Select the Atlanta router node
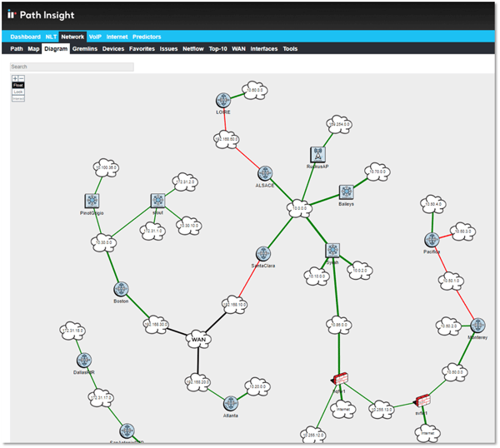500x448 pixels. (231, 403)
